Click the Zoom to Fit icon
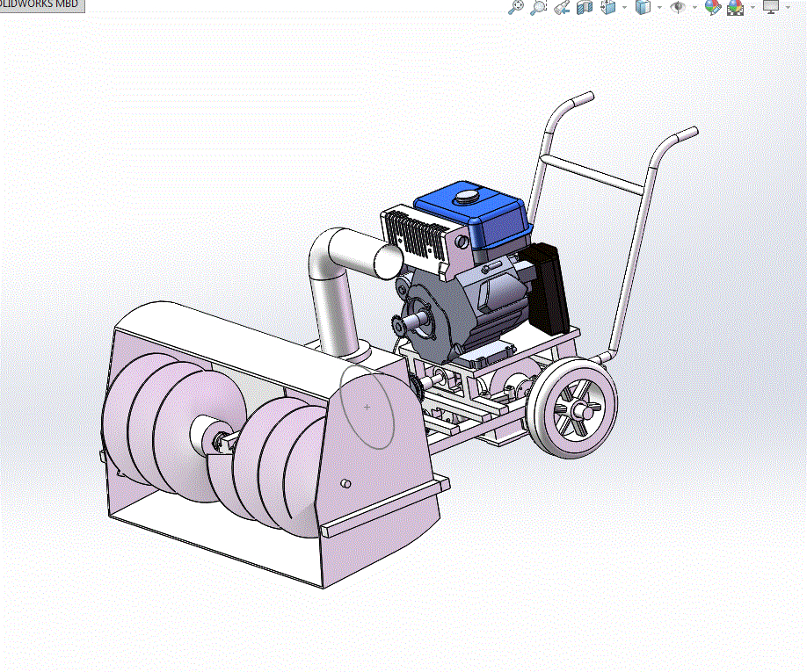Image resolution: width=807 pixels, height=672 pixels. 516,7
